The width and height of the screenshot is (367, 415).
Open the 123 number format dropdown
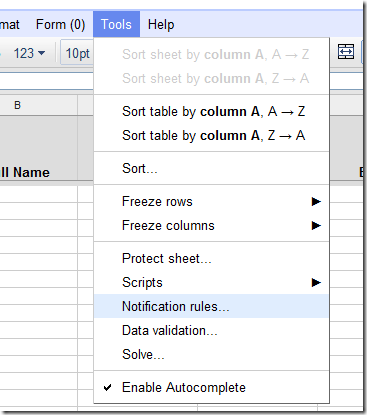pyautogui.click(x=29, y=53)
